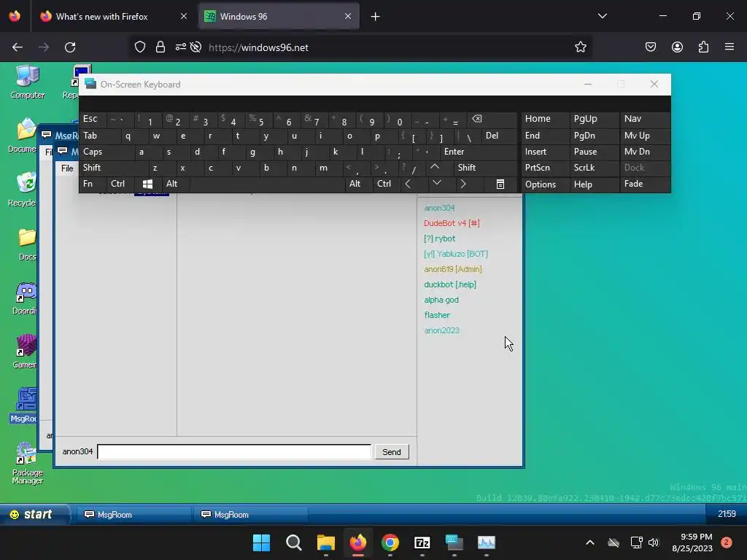Launch the MsgRoom desktop shortcut

coord(25,405)
